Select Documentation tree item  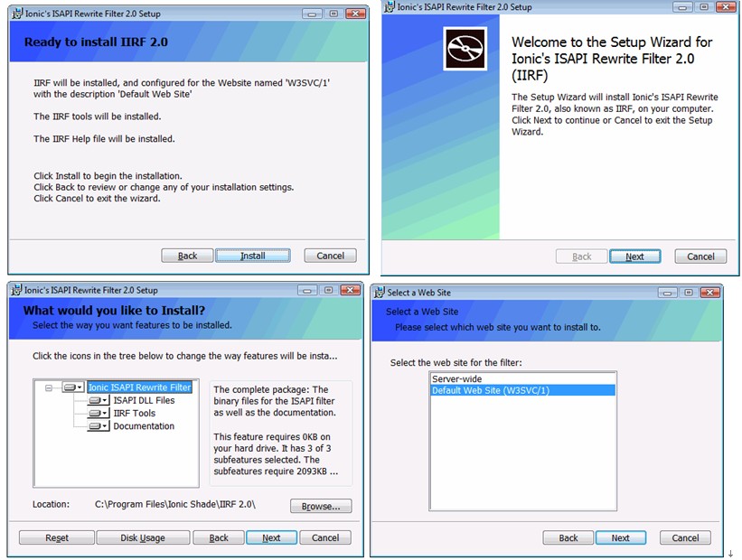(144, 426)
